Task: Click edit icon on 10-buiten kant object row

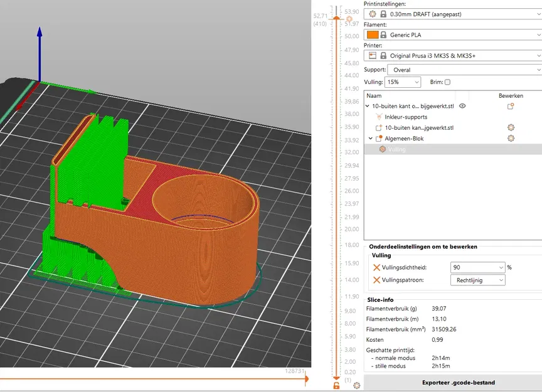Action: [x=511, y=106]
